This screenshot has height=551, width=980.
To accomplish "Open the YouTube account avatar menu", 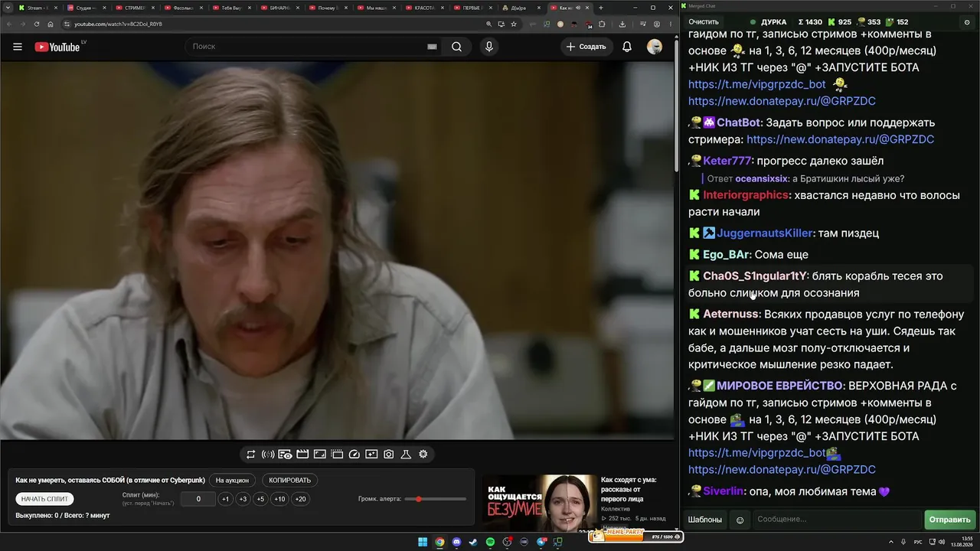I will click(655, 47).
